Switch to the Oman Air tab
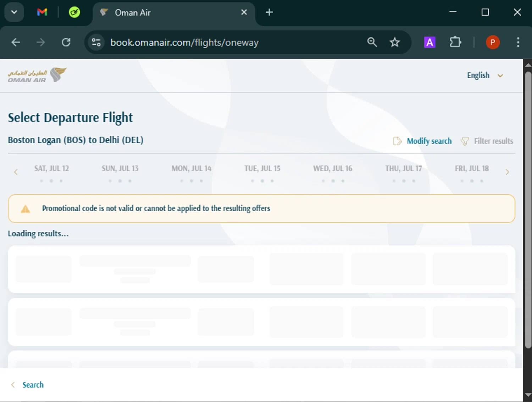 [174, 13]
